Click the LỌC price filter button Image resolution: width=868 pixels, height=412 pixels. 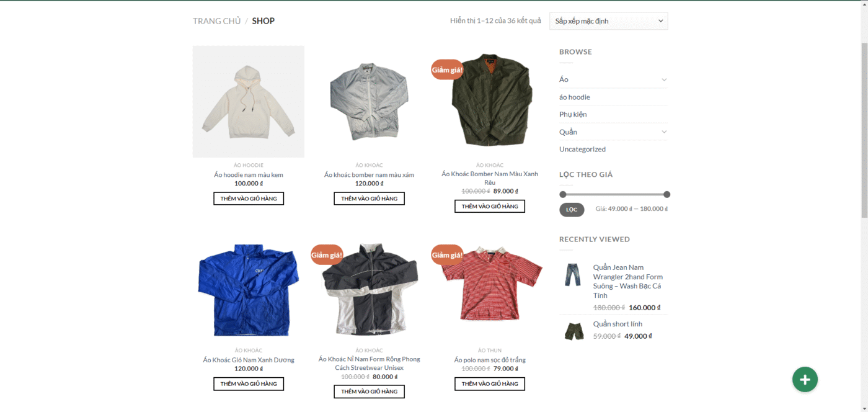click(572, 210)
